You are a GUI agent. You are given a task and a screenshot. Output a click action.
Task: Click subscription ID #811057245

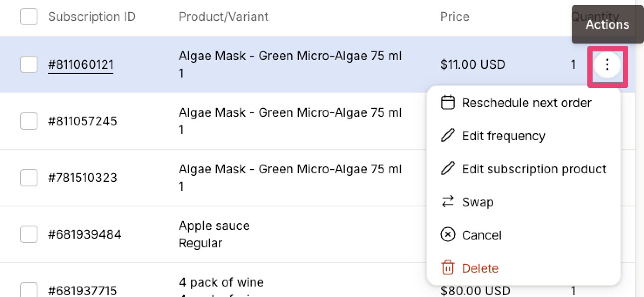(82, 121)
